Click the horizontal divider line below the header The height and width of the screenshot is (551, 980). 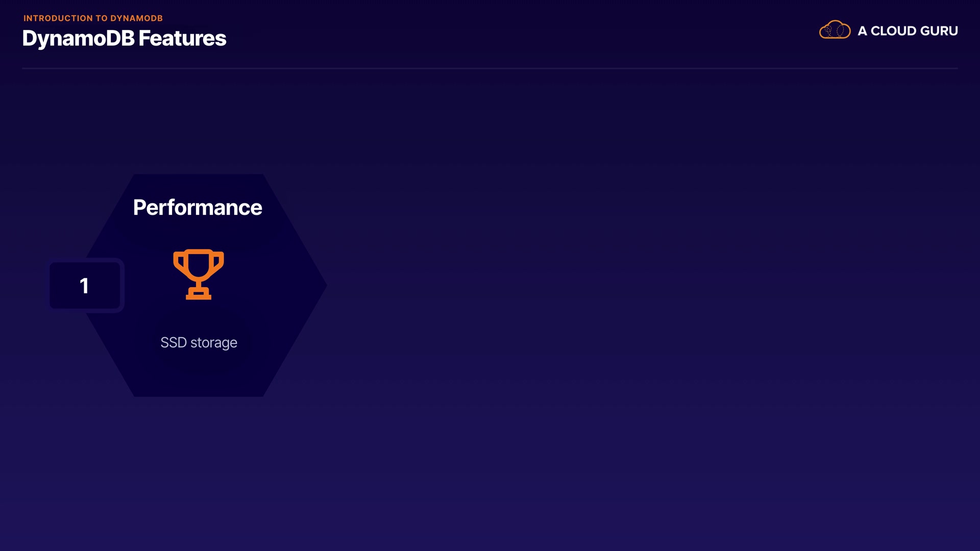[x=490, y=68]
